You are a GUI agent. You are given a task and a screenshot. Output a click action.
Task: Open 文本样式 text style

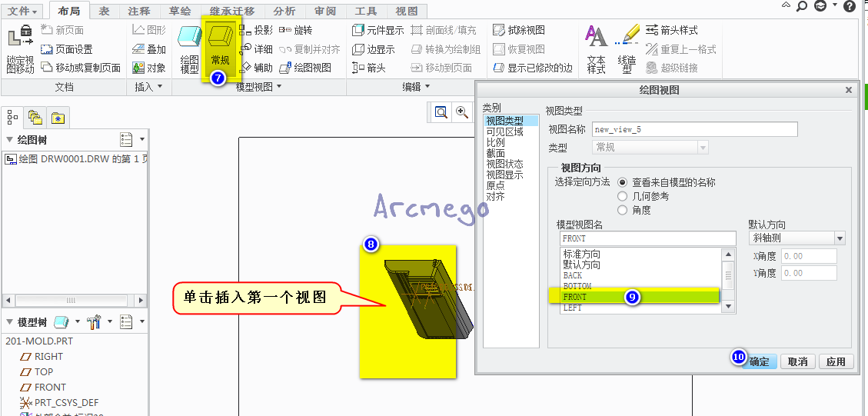[x=596, y=49]
